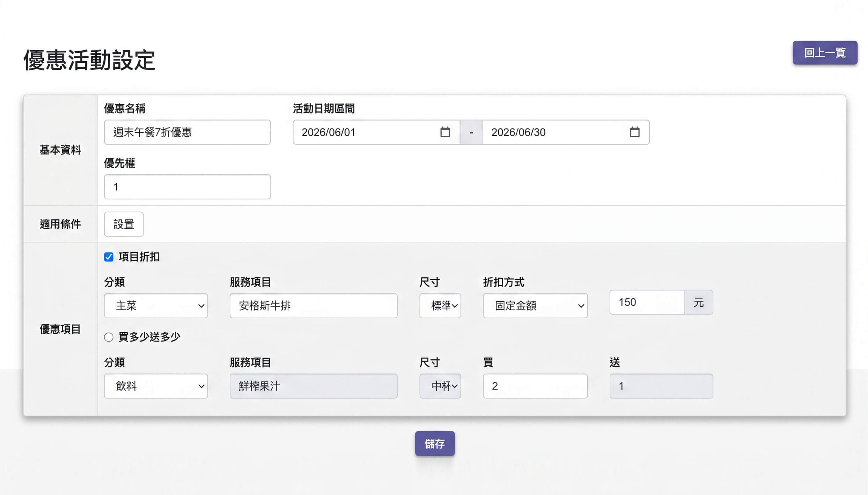Click the 回上一覽 button
868x495 pixels.
point(825,53)
